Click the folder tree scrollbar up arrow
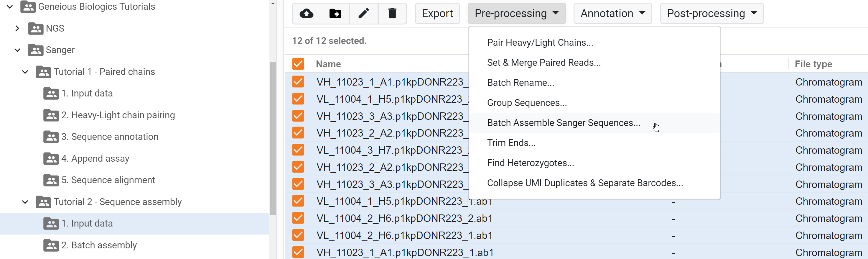Screen dimensions: 868x259 273,3
